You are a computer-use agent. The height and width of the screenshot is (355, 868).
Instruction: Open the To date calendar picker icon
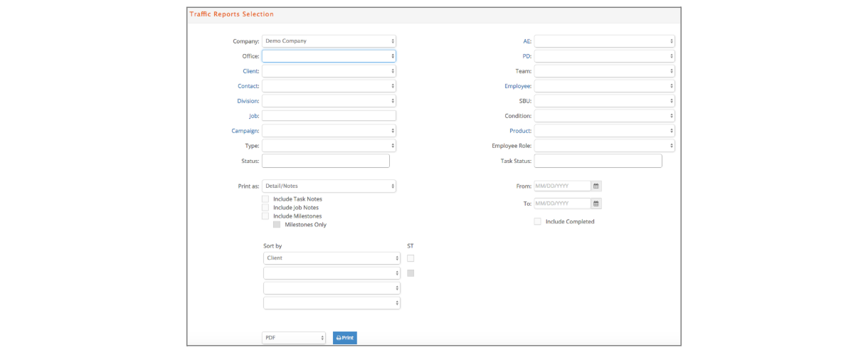[x=596, y=203]
